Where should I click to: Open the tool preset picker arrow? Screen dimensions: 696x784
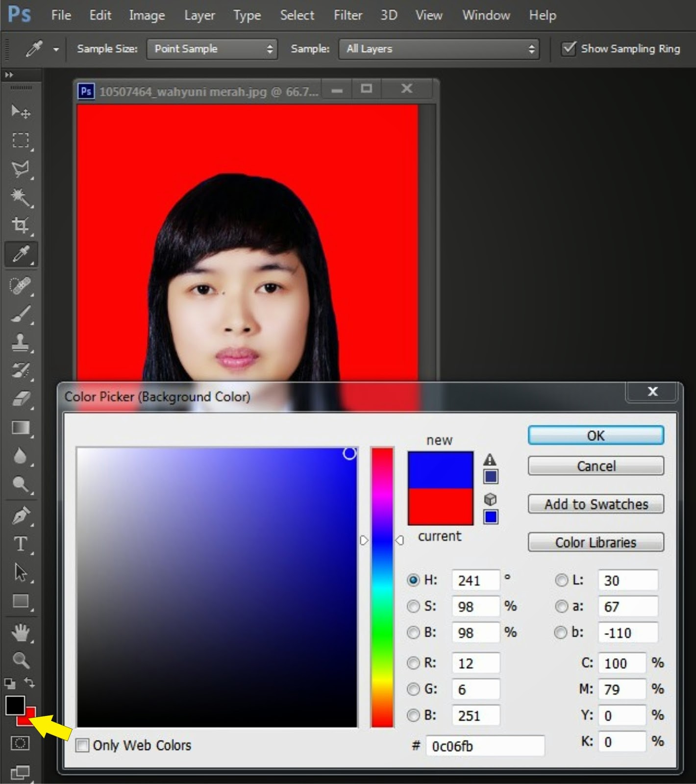[56, 49]
